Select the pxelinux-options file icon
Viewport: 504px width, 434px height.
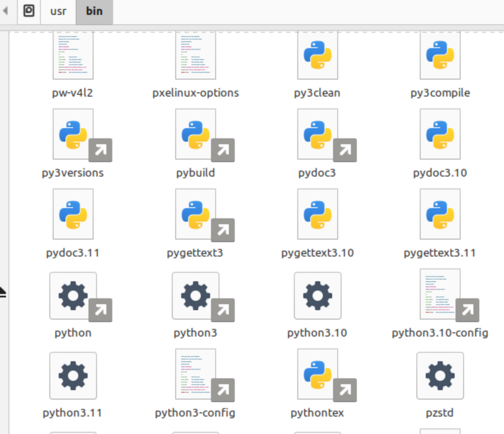pyautogui.click(x=195, y=55)
